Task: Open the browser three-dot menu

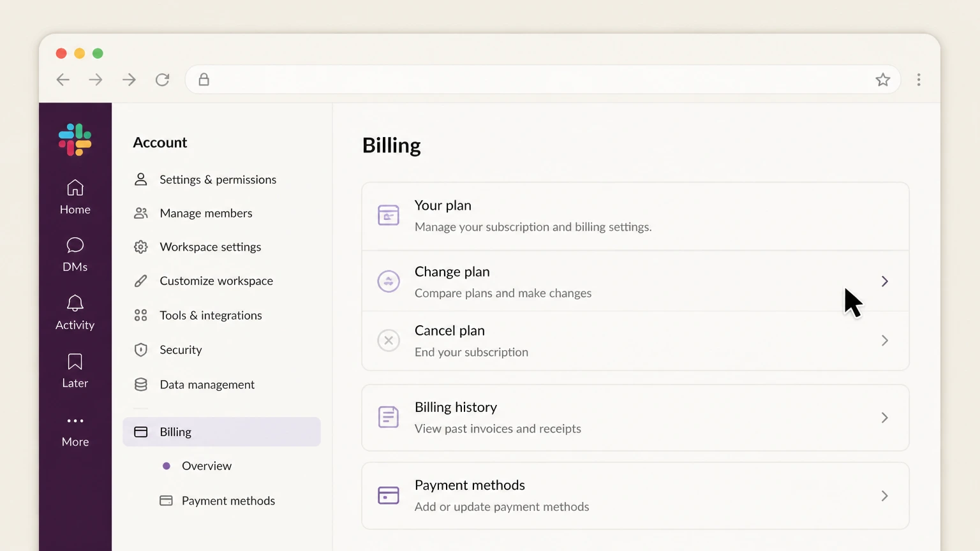Action: 919,80
